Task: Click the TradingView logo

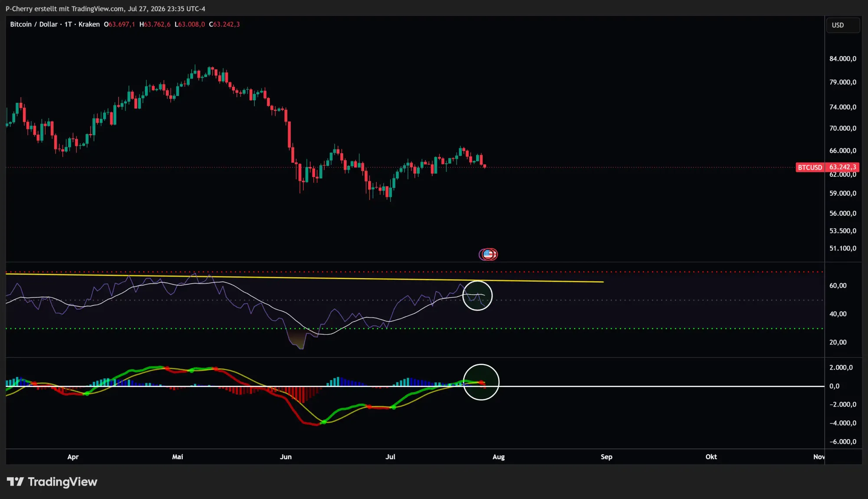Action: [x=52, y=482]
